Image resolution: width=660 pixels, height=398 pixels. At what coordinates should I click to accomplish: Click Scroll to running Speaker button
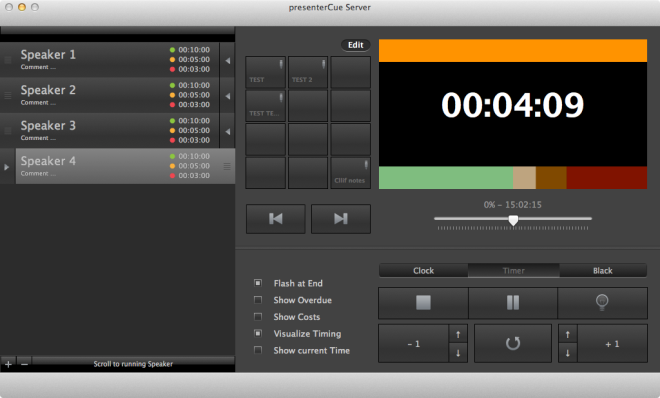tap(133, 364)
